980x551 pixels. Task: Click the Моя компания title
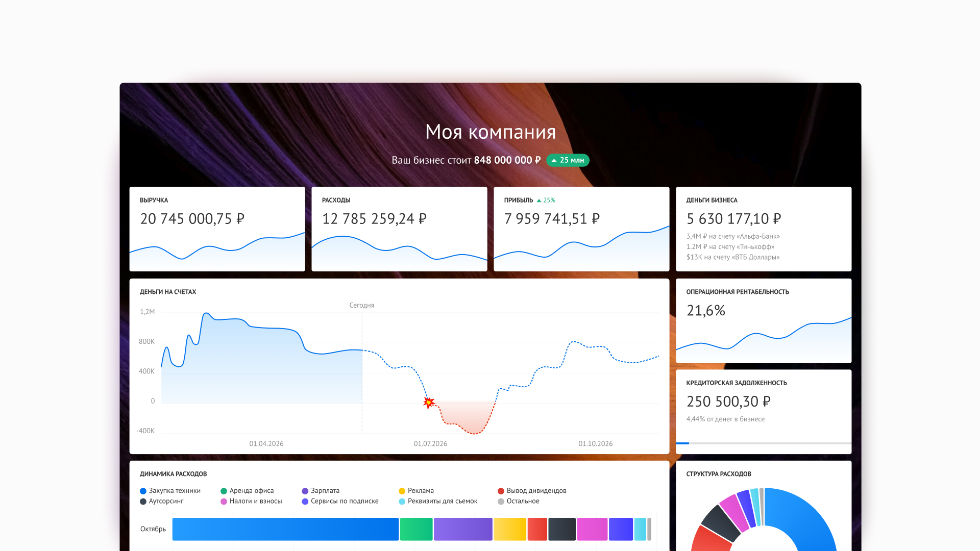pos(491,132)
